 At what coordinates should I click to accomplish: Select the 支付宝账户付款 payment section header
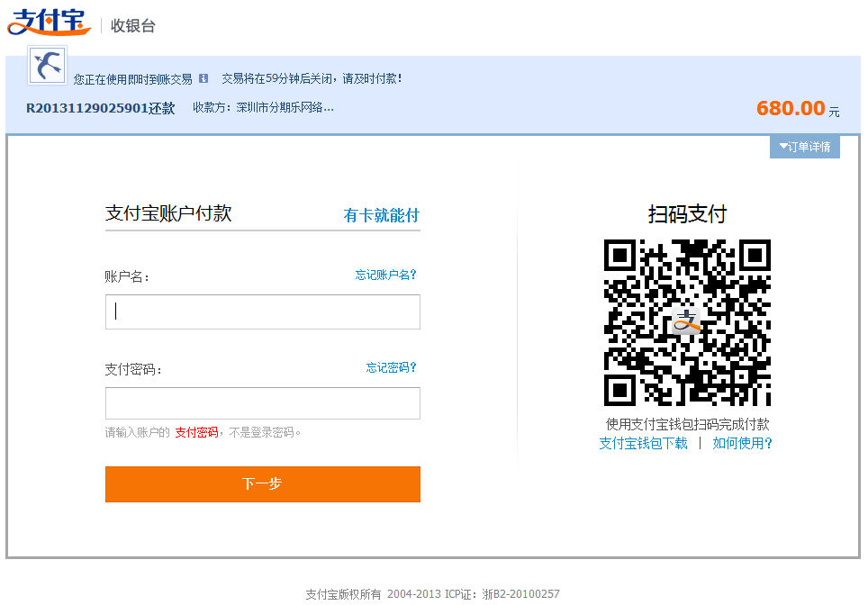click(167, 214)
